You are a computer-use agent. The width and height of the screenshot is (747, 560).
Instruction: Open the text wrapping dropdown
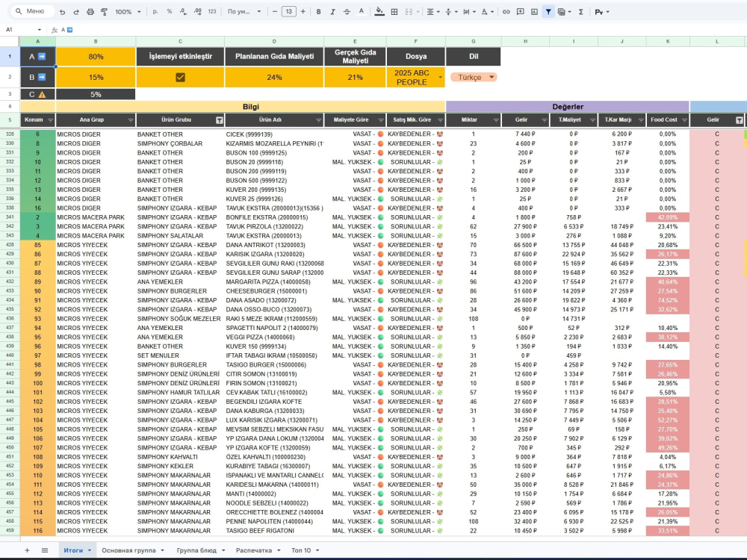point(469,12)
